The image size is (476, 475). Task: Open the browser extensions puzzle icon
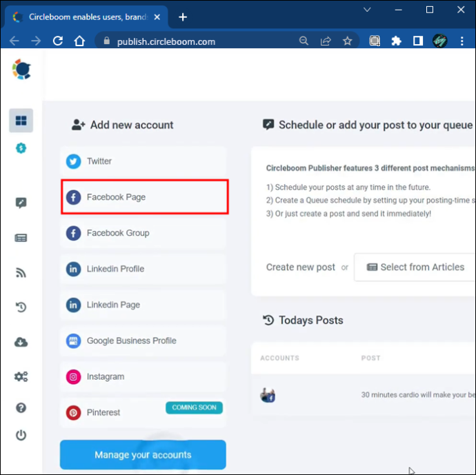[x=396, y=41]
